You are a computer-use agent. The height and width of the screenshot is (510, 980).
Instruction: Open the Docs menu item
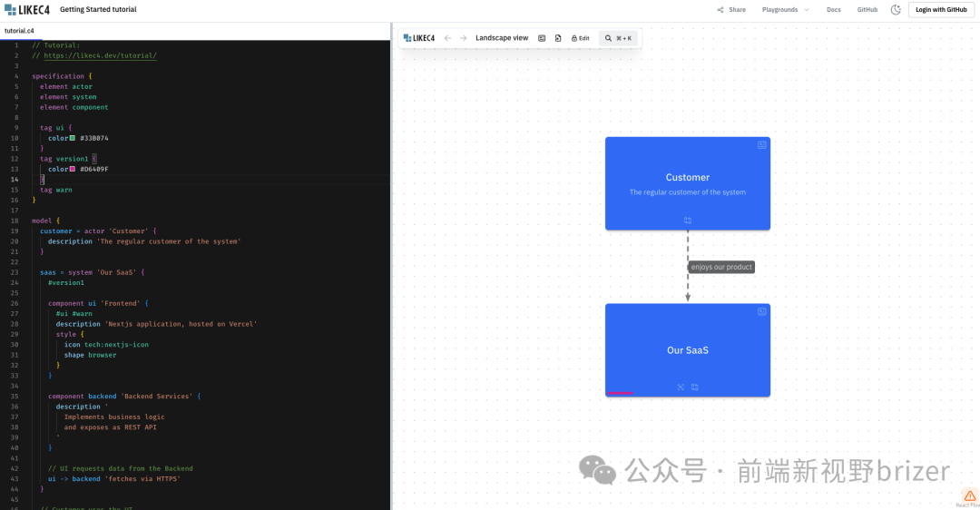point(833,10)
